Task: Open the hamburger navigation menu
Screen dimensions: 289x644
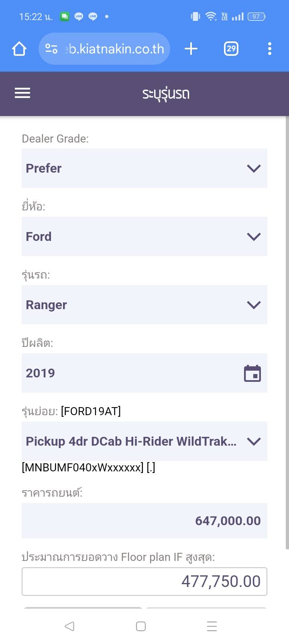Action: [x=22, y=93]
